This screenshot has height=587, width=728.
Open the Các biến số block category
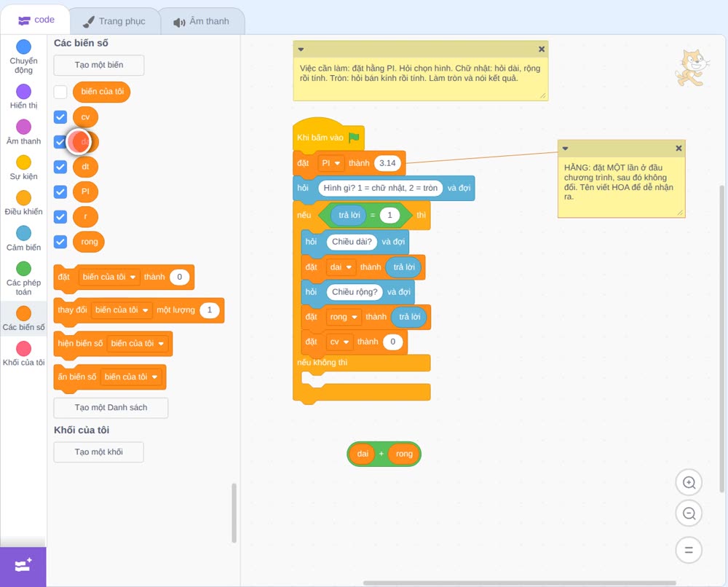point(23,318)
